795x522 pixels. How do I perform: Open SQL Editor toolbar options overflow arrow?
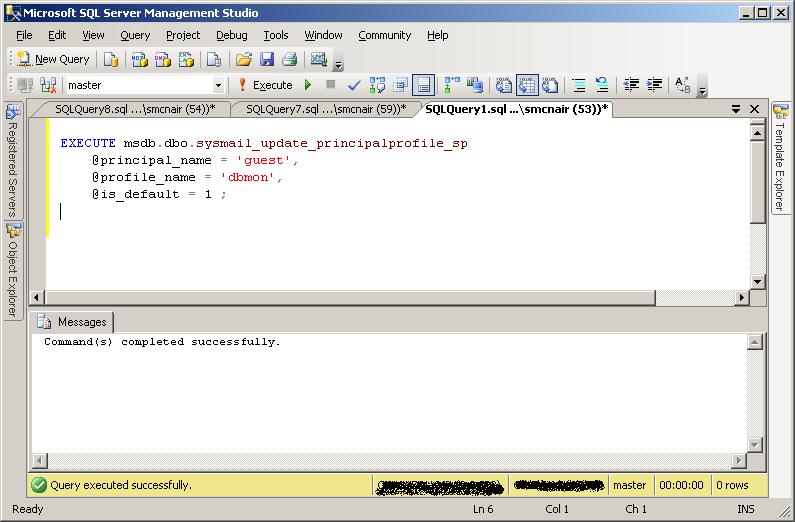pos(702,86)
